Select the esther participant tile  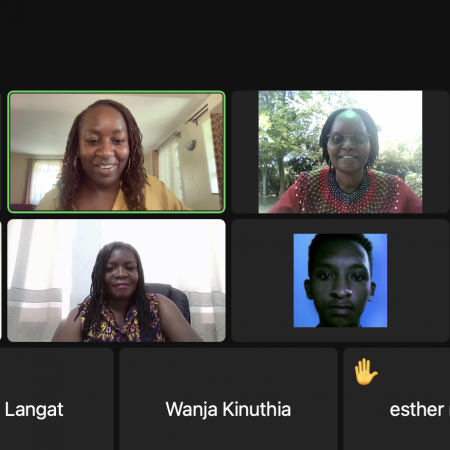click(x=397, y=399)
